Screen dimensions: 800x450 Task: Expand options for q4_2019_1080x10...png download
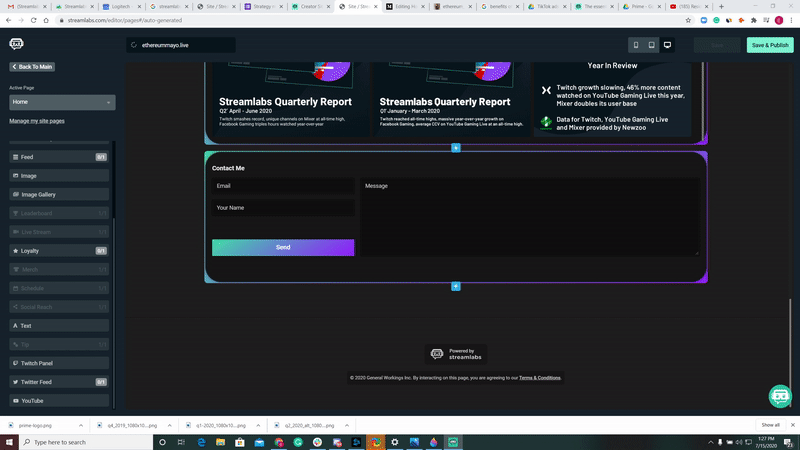click(169, 425)
